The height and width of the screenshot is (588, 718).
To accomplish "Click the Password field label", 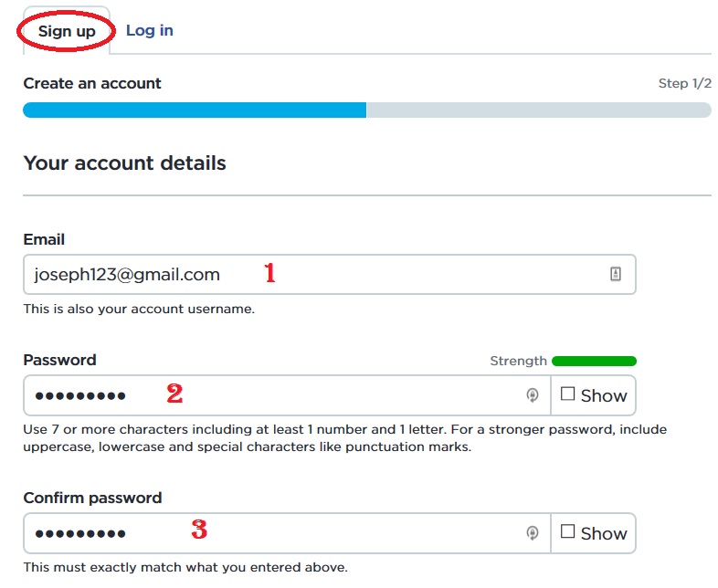I will [59, 360].
